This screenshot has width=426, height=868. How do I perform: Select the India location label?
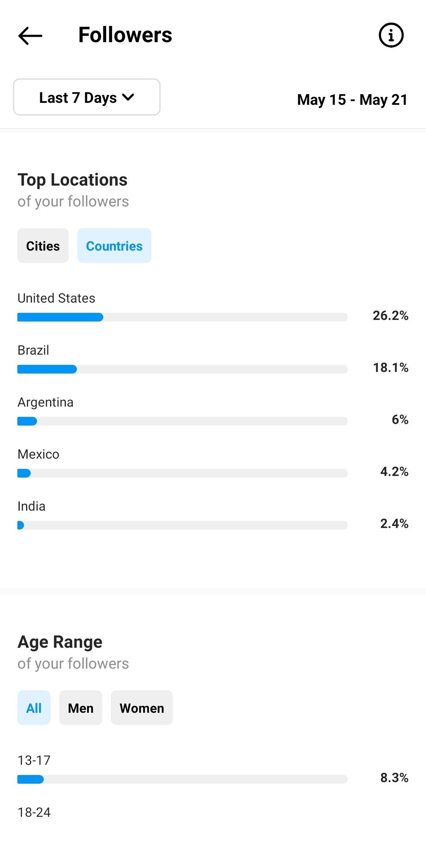(32, 506)
